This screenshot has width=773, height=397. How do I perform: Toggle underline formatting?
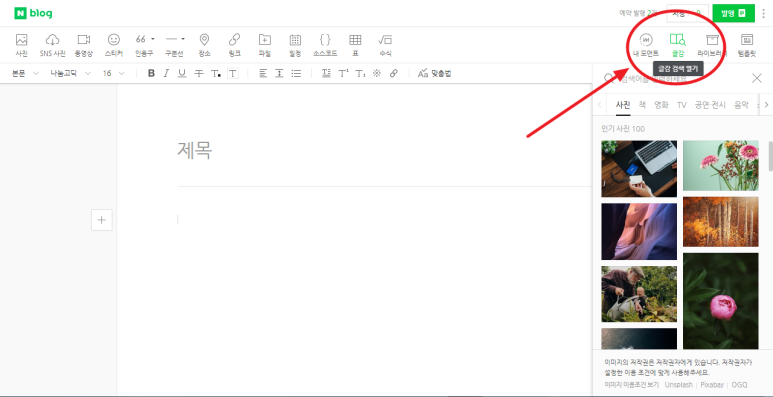182,73
